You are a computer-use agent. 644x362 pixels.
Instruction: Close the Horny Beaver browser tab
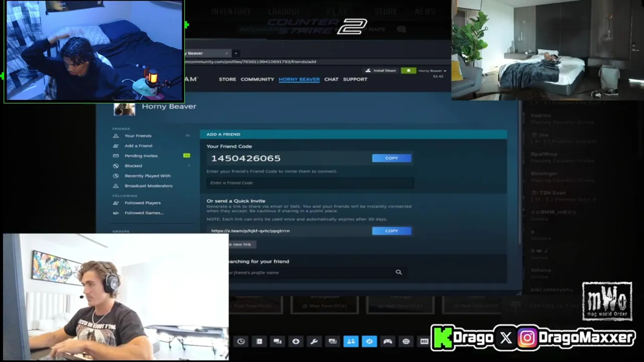(226, 53)
